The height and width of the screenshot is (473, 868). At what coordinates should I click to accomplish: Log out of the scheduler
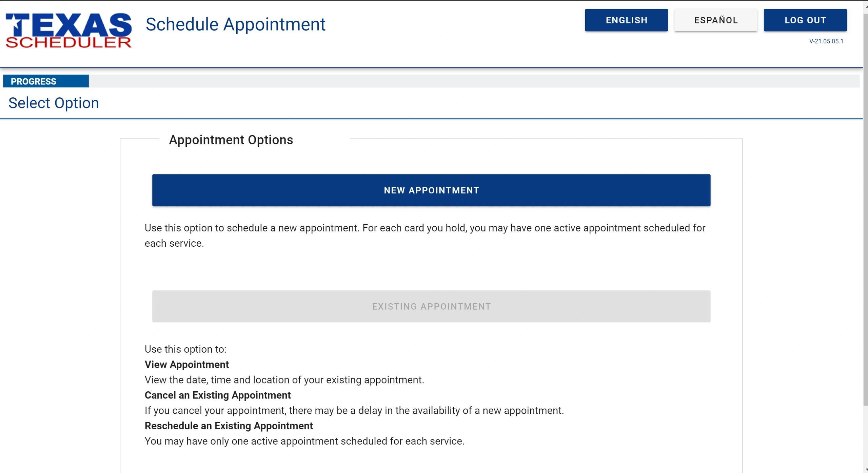tap(805, 20)
